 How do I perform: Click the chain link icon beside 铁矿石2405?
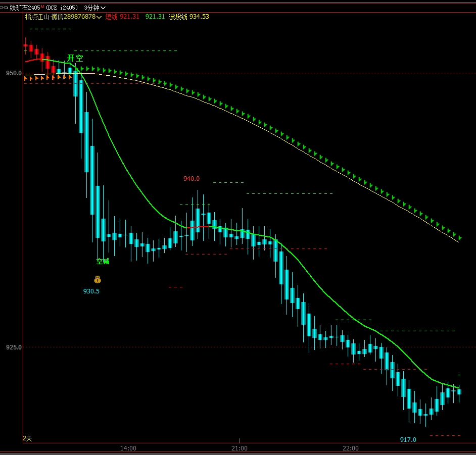pyautogui.click(x=5, y=8)
